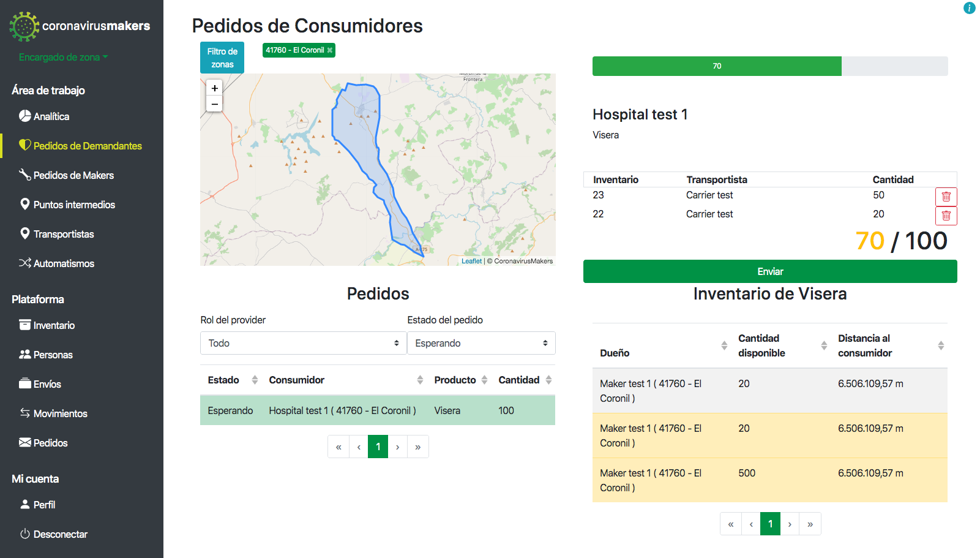The image size is (980, 558).
Task: Open Transportistas page
Action: pyautogui.click(x=64, y=234)
